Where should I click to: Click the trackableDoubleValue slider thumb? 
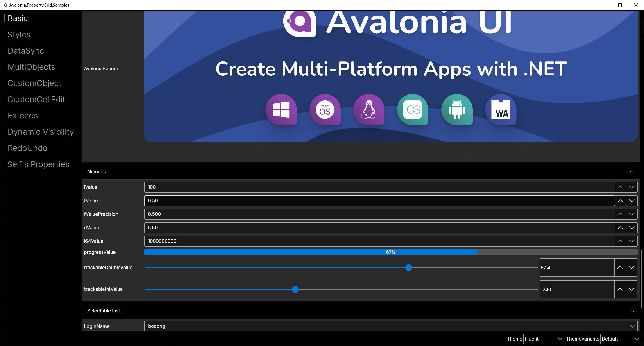tap(408, 268)
